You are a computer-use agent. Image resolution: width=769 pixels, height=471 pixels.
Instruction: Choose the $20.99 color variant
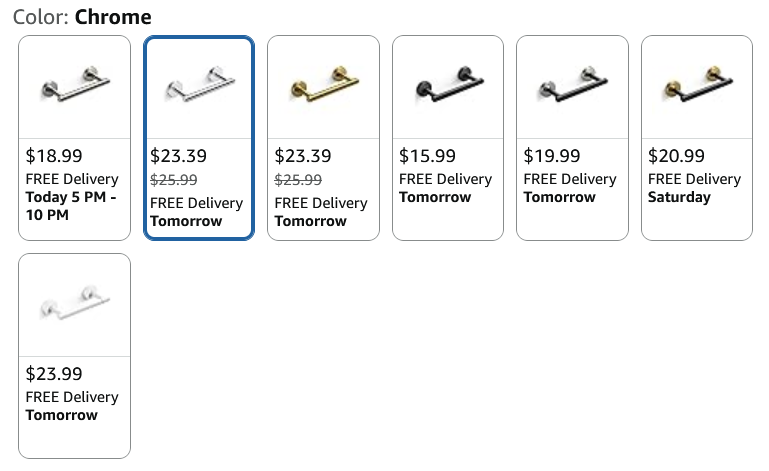click(x=697, y=138)
